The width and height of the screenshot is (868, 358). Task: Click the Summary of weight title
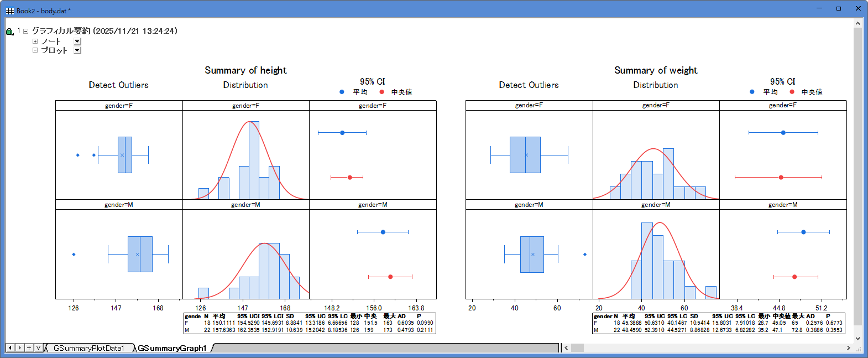tap(656, 70)
